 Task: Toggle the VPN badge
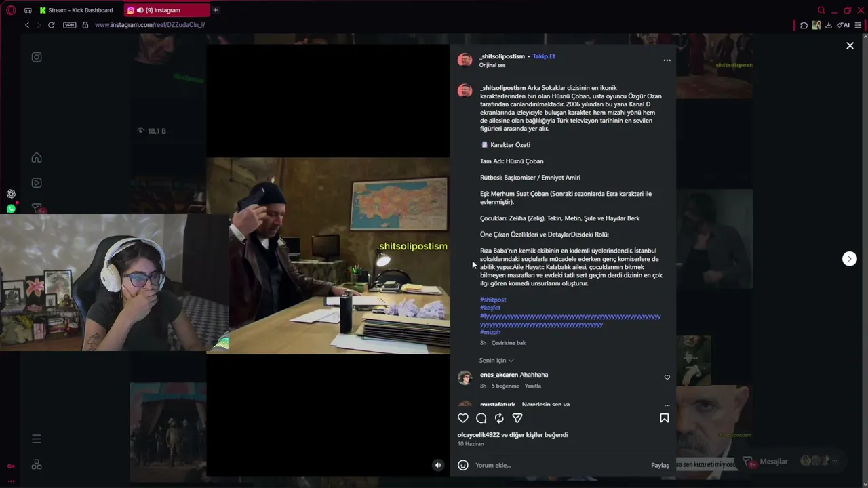69,25
